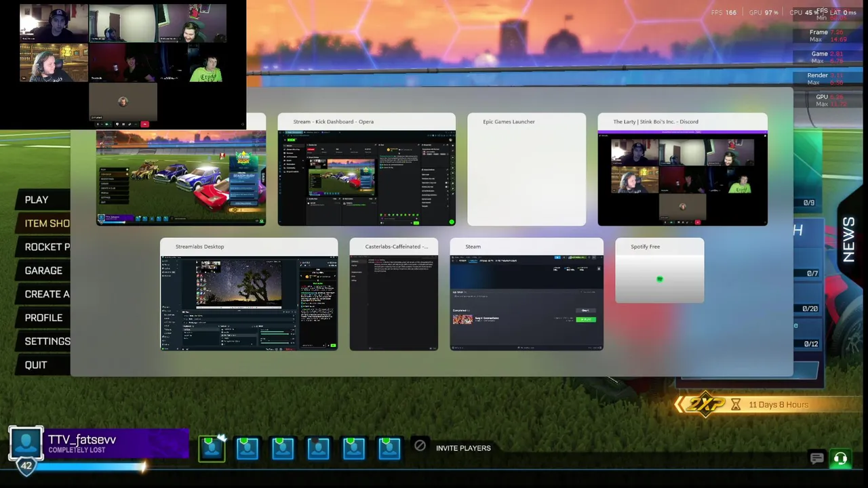This screenshot has width=868, height=488.
Task: Click the gold 2XP badge
Action: [x=705, y=405]
